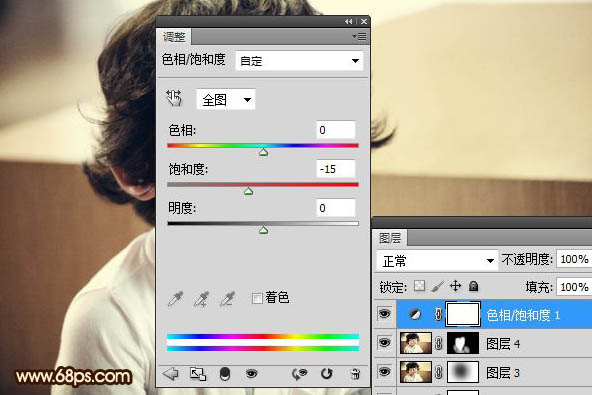Image resolution: width=592 pixels, height=395 pixels.
Task: Click the 饱和度 slider handle
Action: (x=248, y=191)
